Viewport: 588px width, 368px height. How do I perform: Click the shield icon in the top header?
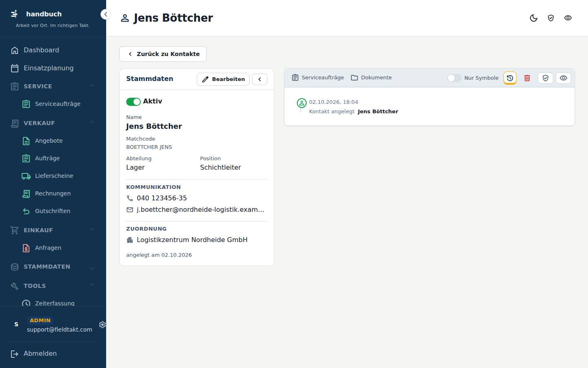[551, 18]
